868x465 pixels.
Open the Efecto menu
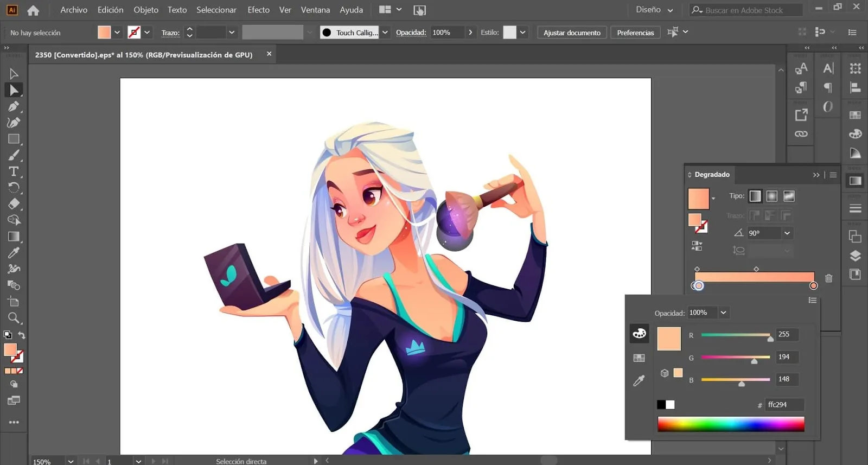click(x=258, y=10)
